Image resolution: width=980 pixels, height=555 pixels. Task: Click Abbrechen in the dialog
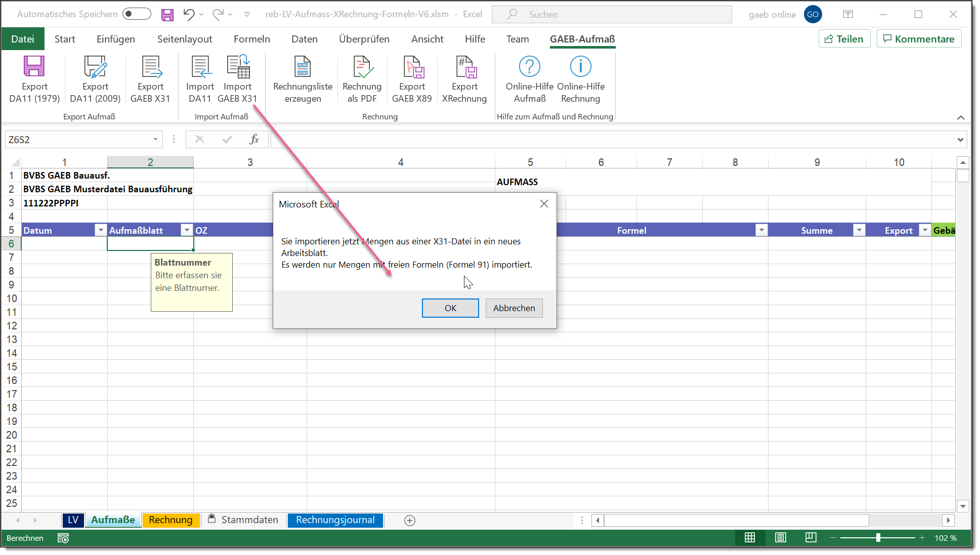(514, 308)
